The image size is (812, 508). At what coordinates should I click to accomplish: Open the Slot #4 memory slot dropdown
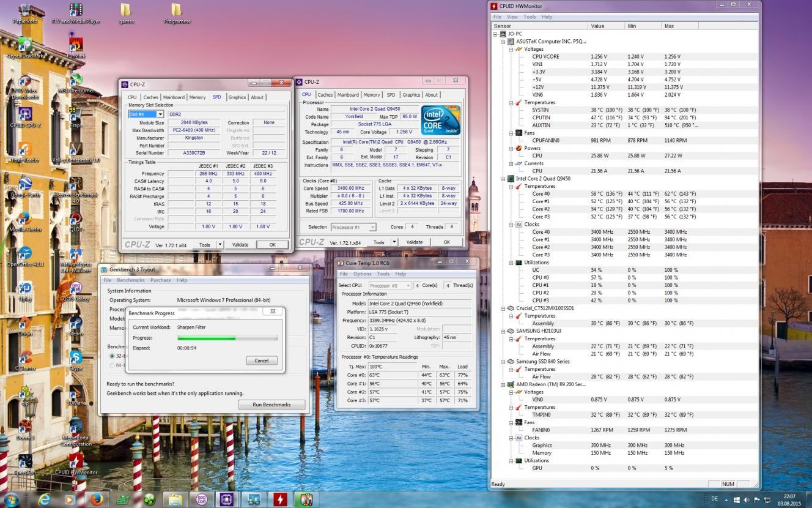pos(160,114)
